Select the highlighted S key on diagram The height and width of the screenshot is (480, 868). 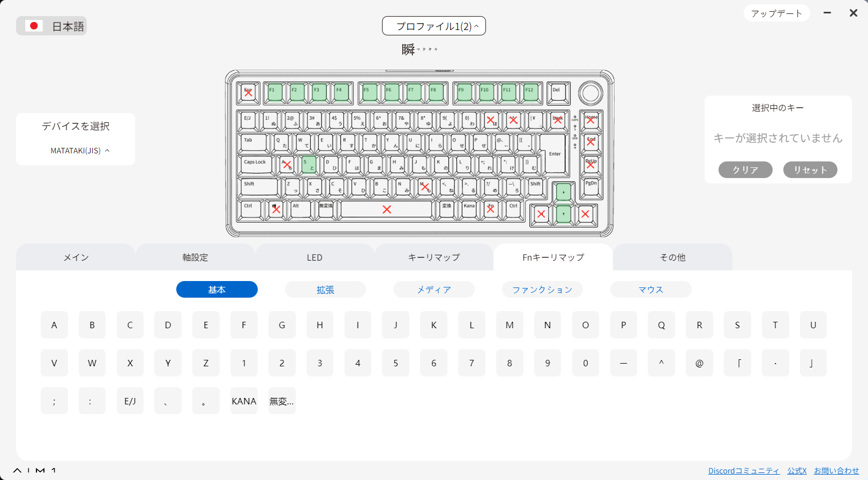tap(309, 165)
